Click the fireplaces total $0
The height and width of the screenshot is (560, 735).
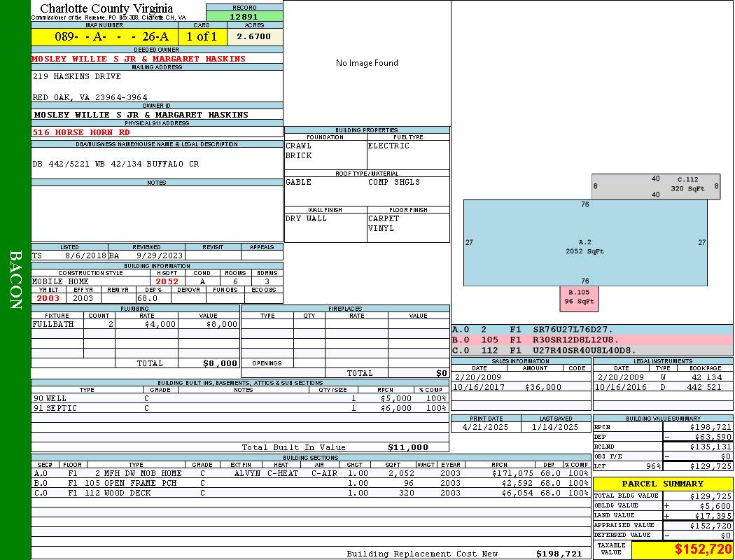[442, 373]
